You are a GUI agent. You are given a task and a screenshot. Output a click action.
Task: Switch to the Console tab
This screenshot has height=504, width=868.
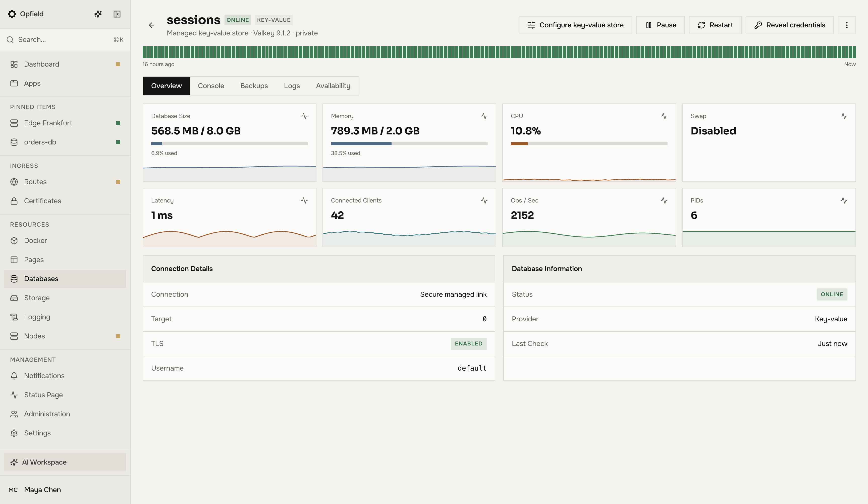tap(211, 86)
